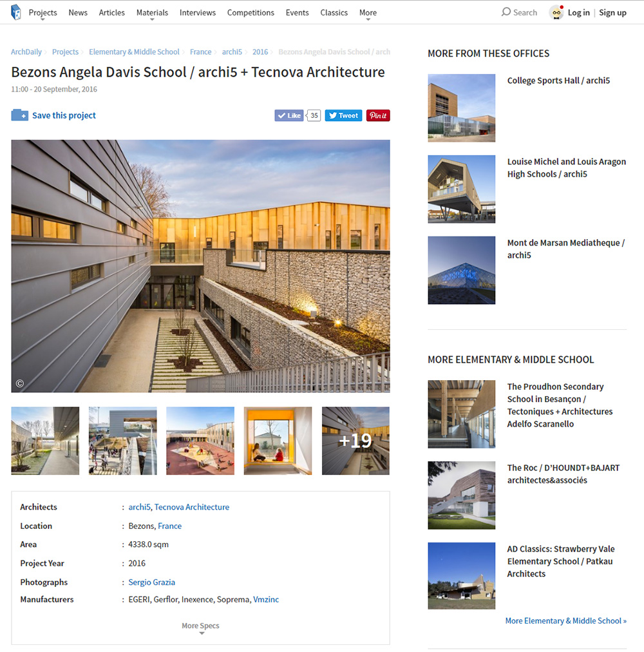The image size is (644, 652).
Task: Open the +19 gallery thumbnail
Action: click(355, 441)
